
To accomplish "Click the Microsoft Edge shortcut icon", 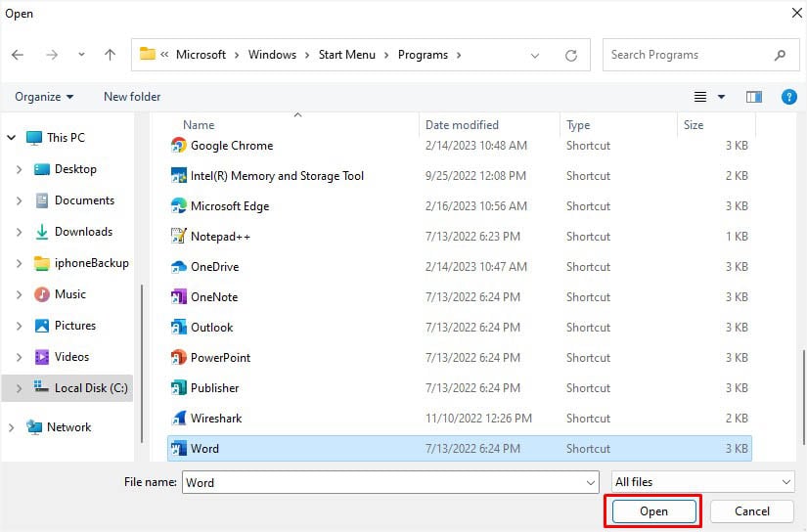I will point(179,206).
